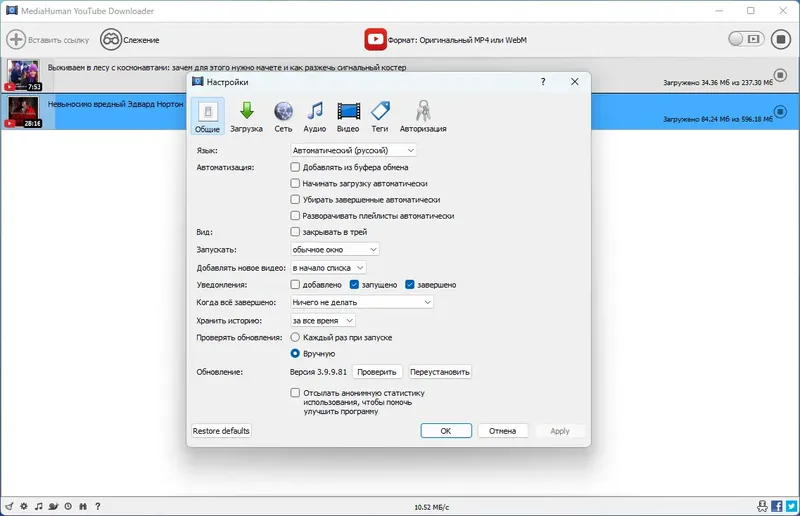
Task: Toggle snail speed limit icon
Action: click(53, 506)
